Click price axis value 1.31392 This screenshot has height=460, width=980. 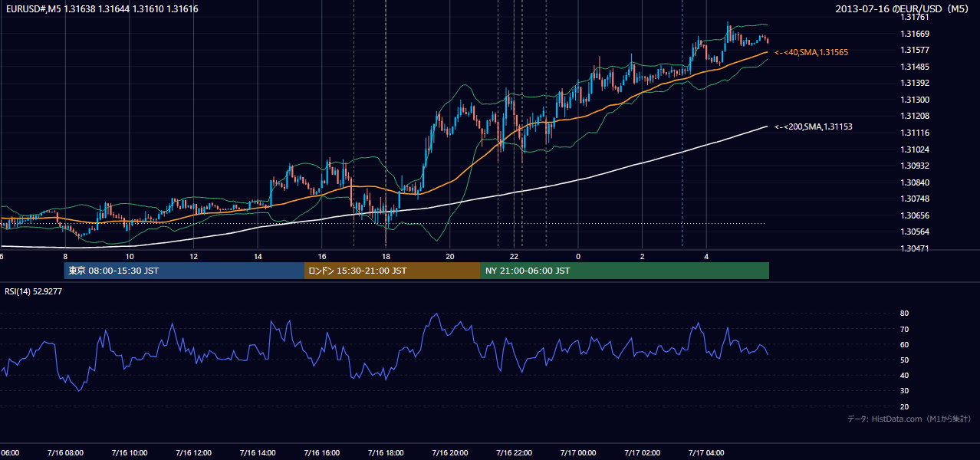pyautogui.click(x=915, y=83)
